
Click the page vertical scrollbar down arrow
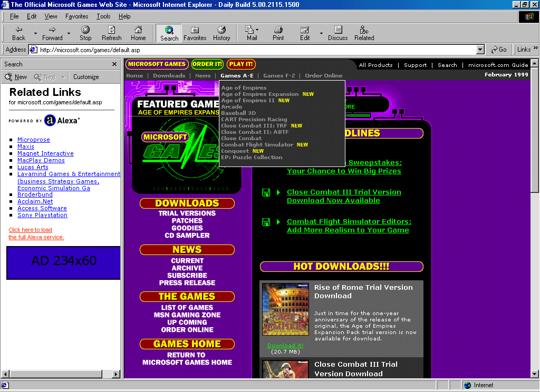tap(535, 374)
